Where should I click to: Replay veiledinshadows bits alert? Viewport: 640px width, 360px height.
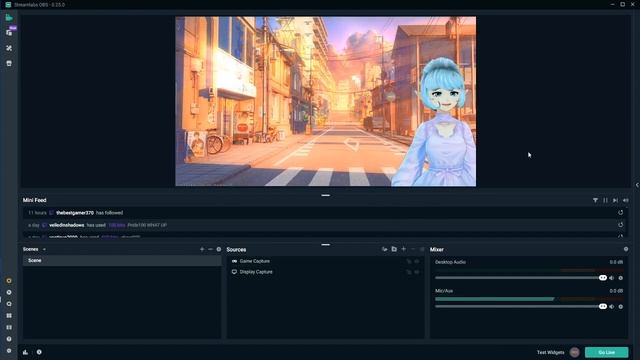pyautogui.click(x=620, y=225)
